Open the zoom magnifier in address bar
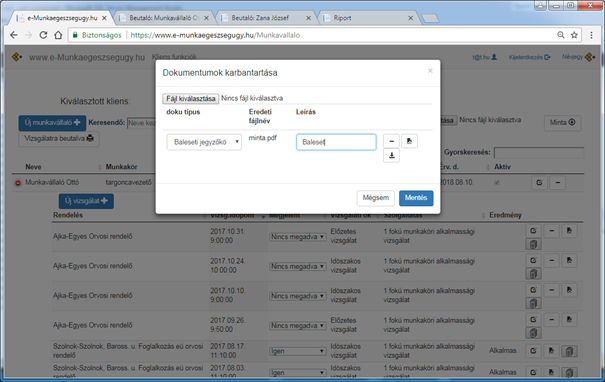 (561, 35)
